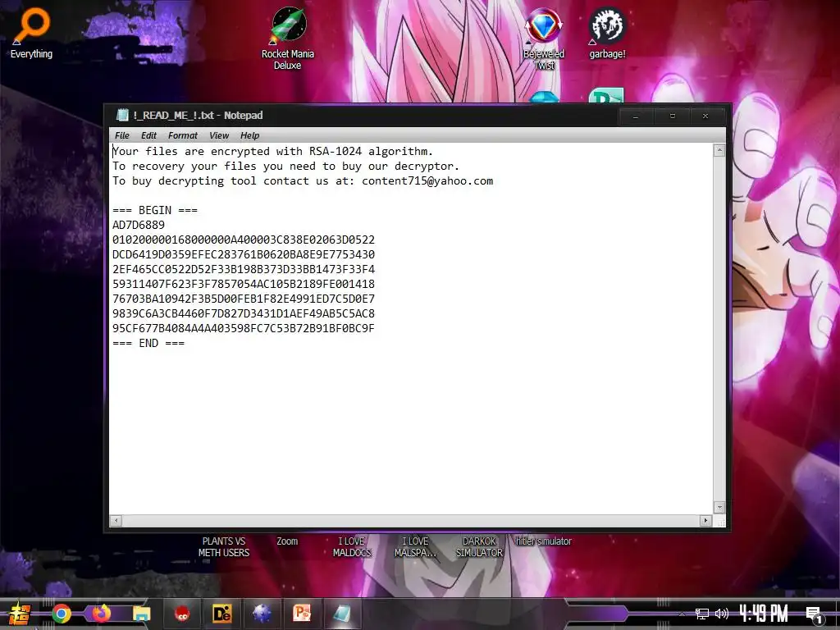This screenshot has width=840, height=630.
Task: Open the network status tray icon
Action: coord(701,614)
